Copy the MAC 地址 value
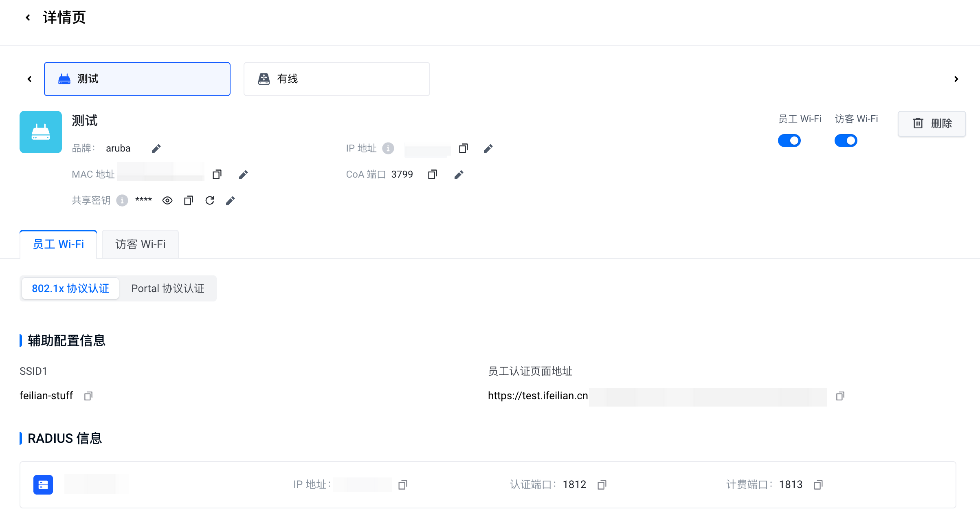Screen dimensions: 980x519 point(217,174)
